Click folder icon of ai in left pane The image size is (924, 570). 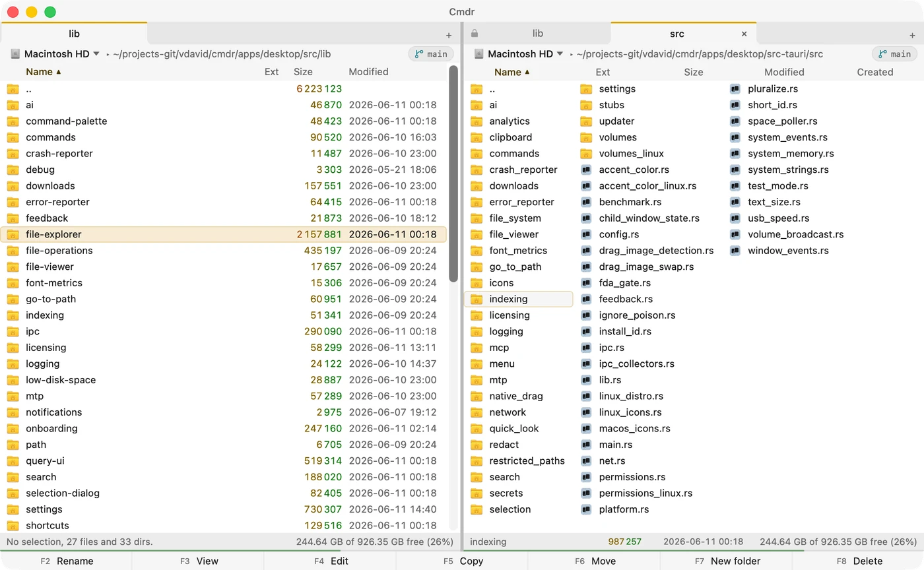(x=13, y=105)
